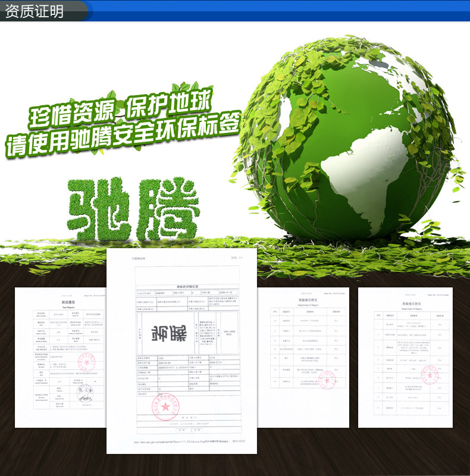Click the date 2013-12-02 on the trademark page
The height and width of the screenshot is (476, 470).
click(239, 441)
